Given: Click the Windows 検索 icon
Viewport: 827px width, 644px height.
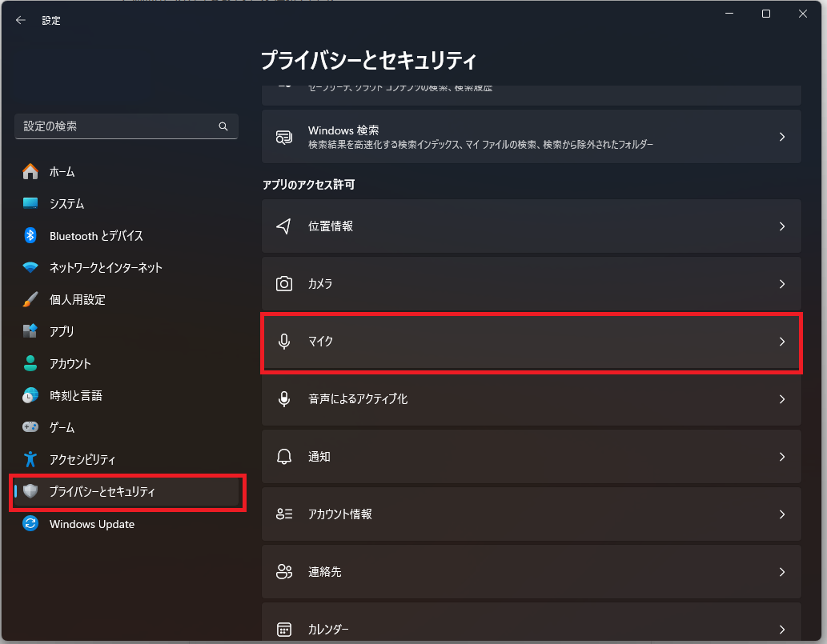Looking at the screenshot, I should [283, 137].
